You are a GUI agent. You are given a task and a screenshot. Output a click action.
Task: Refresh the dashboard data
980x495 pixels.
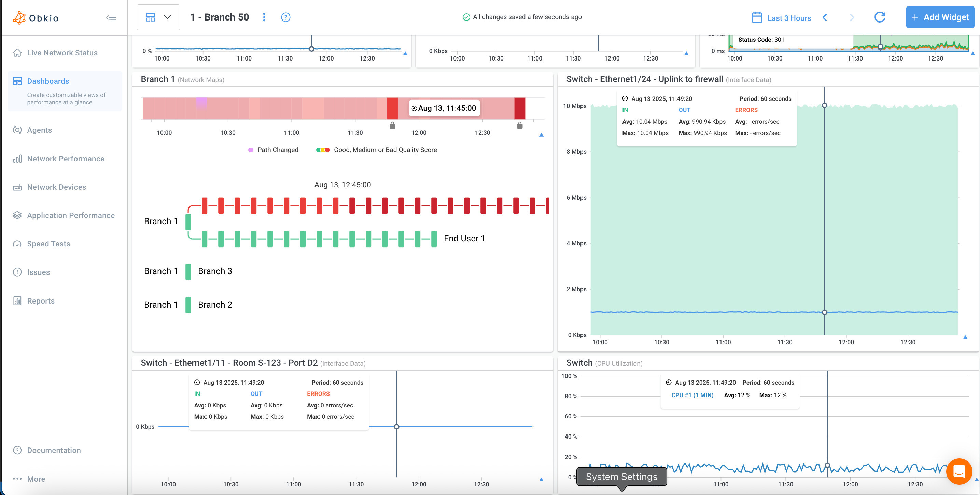880,17
